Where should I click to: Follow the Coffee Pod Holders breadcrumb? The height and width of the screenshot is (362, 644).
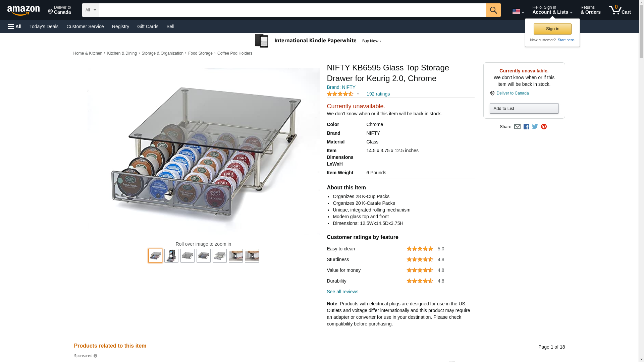[x=234, y=53]
